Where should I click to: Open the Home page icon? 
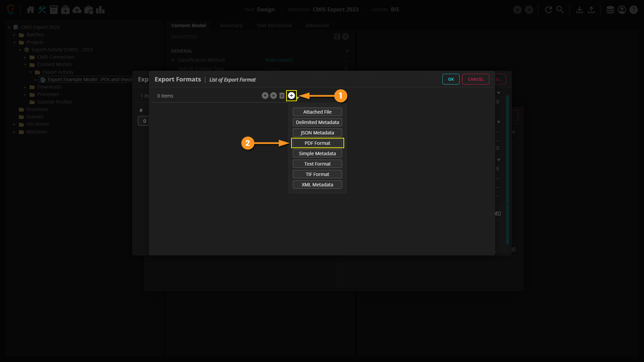click(30, 10)
